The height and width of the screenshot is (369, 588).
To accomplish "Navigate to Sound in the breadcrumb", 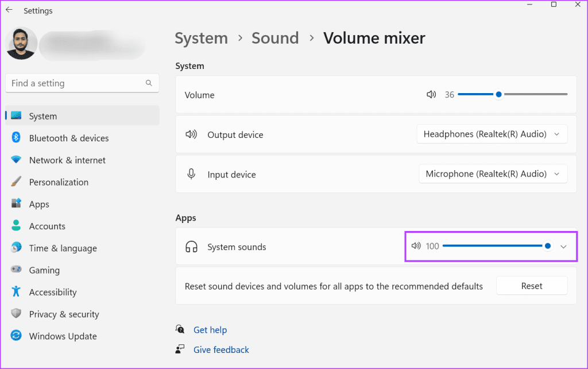I will coord(275,39).
